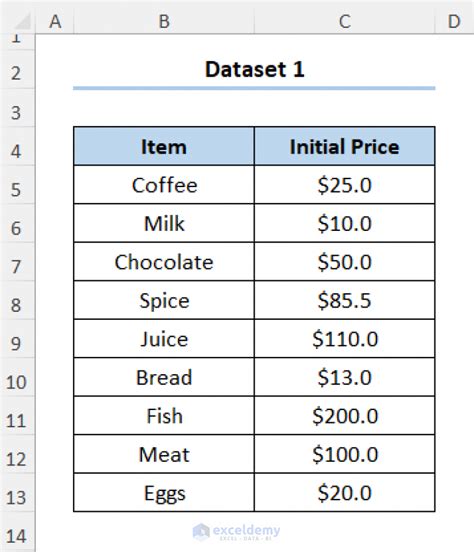
Task: Select column A header
Action: (x=55, y=21)
